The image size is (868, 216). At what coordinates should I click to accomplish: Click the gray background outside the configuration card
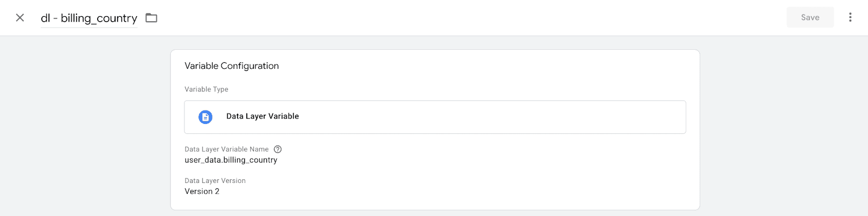(81, 125)
